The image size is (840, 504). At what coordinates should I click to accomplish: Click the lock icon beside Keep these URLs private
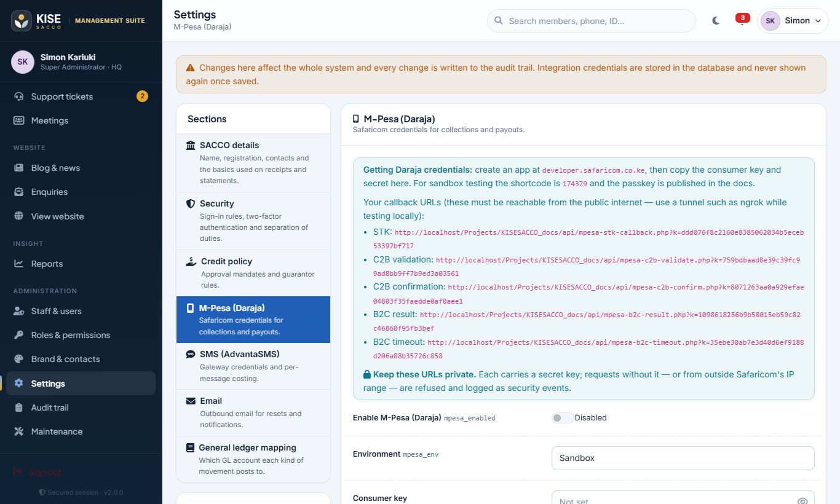coord(367,374)
